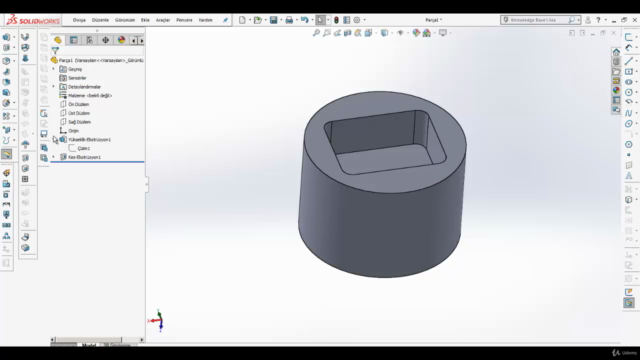The width and height of the screenshot is (640, 360).
Task: Click the Undo arrow icon
Action: click(x=304, y=20)
